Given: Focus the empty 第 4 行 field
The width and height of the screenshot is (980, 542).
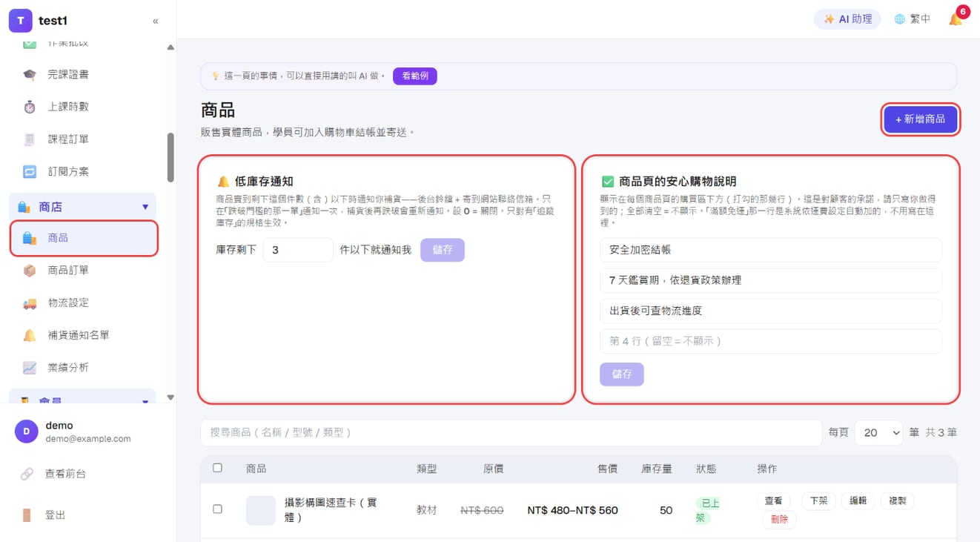Looking at the screenshot, I should click(771, 341).
